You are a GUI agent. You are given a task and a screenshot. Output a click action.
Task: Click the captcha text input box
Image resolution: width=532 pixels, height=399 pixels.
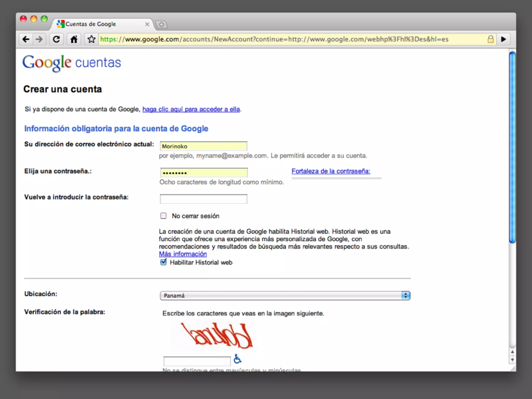tap(197, 361)
